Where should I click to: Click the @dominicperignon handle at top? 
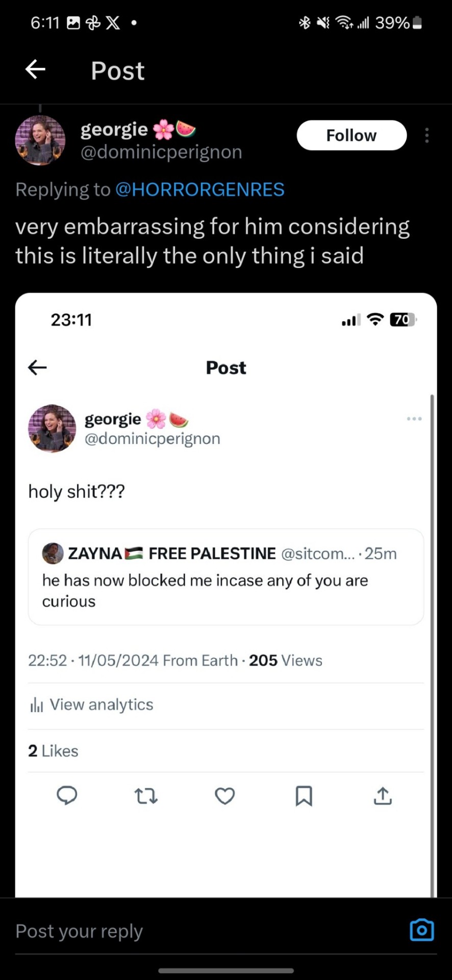[x=161, y=152]
